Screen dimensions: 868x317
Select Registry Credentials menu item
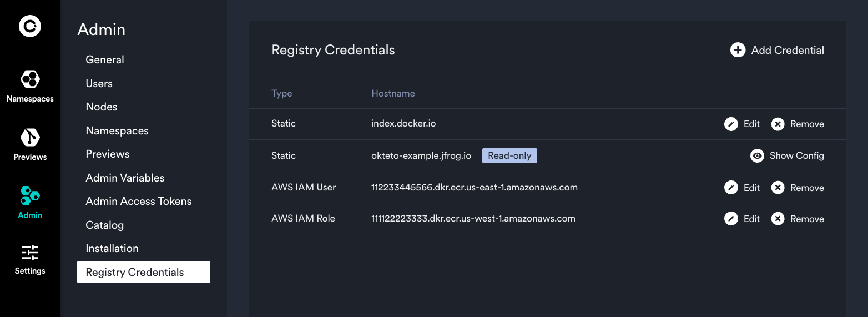tap(144, 272)
